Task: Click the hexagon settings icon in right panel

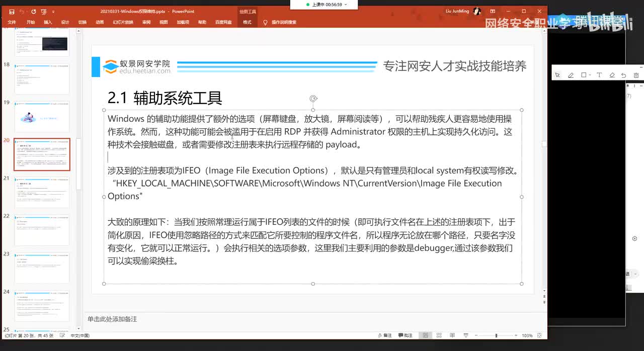Action: coord(635,238)
